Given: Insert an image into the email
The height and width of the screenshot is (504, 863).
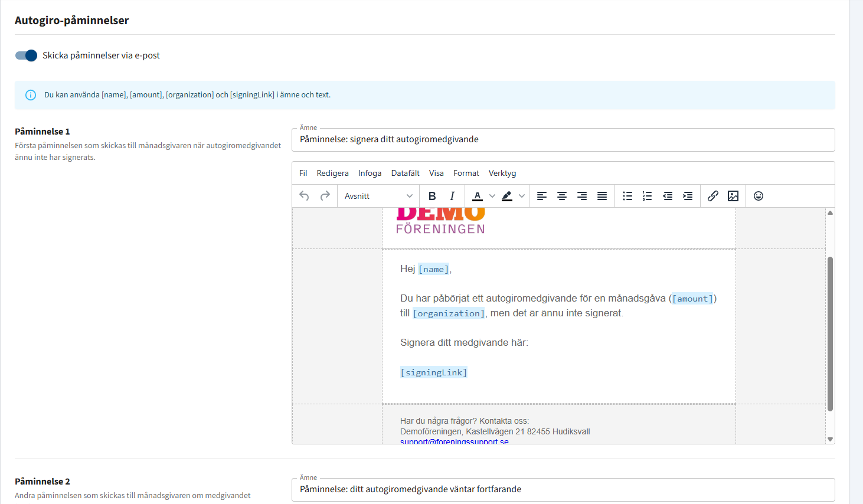Looking at the screenshot, I should pyautogui.click(x=733, y=196).
